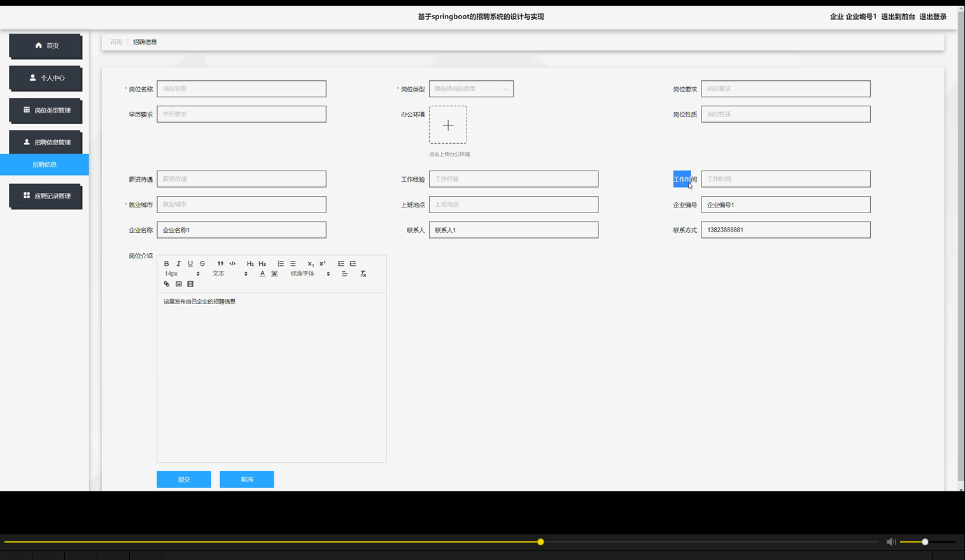Collapse 招聘信息管理 in the sidebar
The height and width of the screenshot is (560, 965).
(45, 143)
